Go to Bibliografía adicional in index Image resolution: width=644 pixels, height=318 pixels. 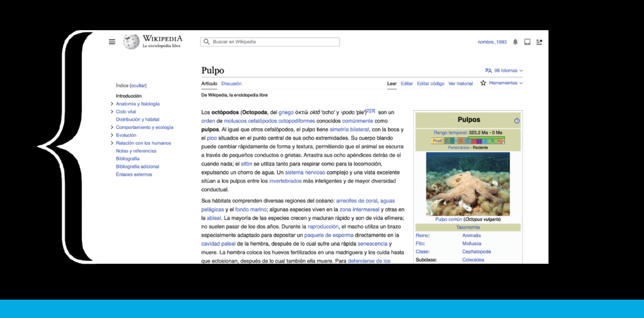pos(138,167)
